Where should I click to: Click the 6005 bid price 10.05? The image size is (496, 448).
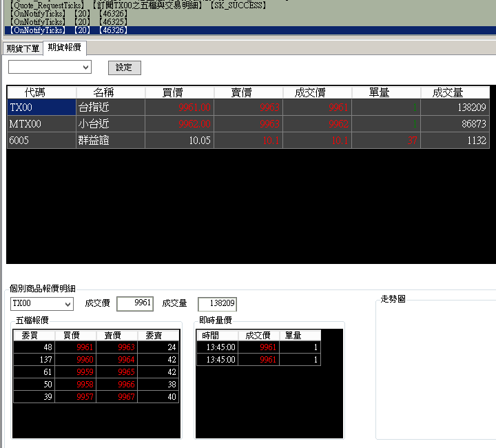(179, 140)
